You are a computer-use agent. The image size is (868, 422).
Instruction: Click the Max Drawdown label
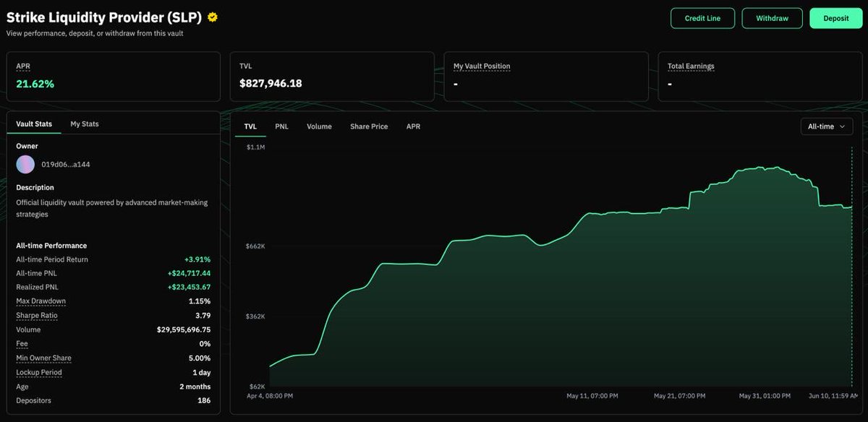click(x=41, y=301)
